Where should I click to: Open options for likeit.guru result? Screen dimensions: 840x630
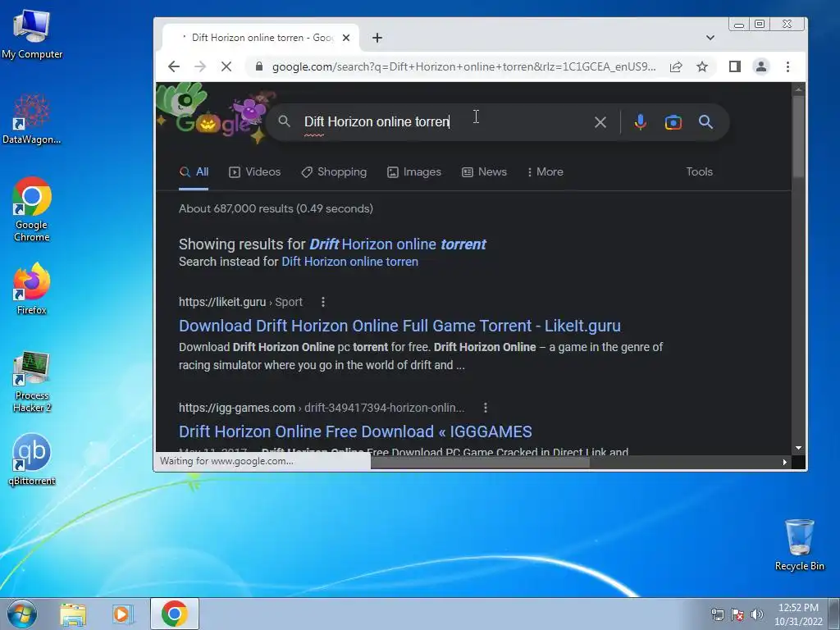[x=322, y=302]
